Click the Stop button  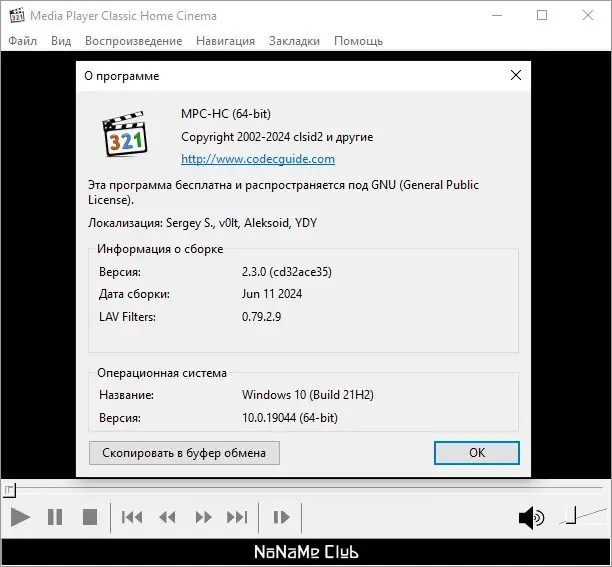pyautogui.click(x=90, y=517)
